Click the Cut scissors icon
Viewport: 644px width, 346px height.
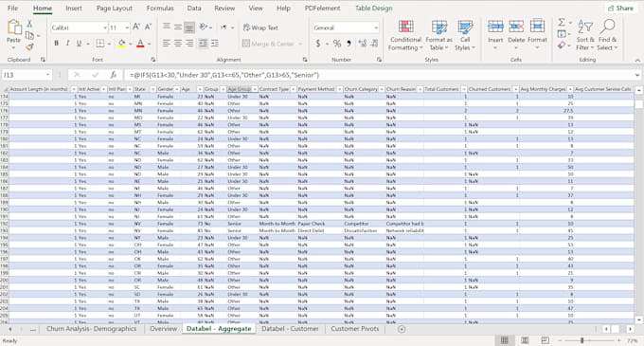point(29,24)
